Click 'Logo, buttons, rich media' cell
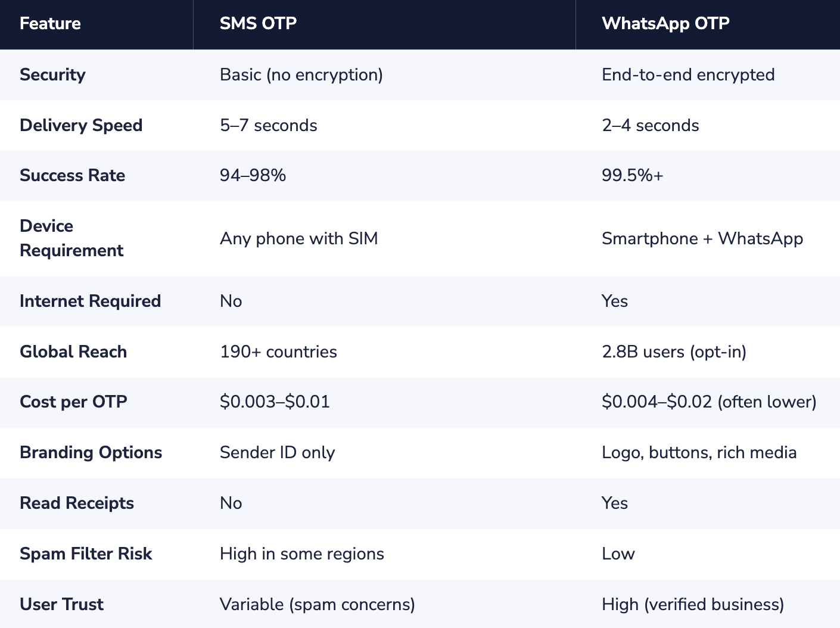The height and width of the screenshot is (628, 840). (699, 453)
